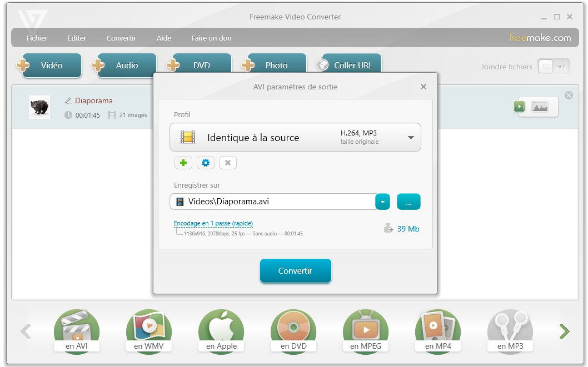Open the save location dropdown arrow

pyautogui.click(x=382, y=202)
